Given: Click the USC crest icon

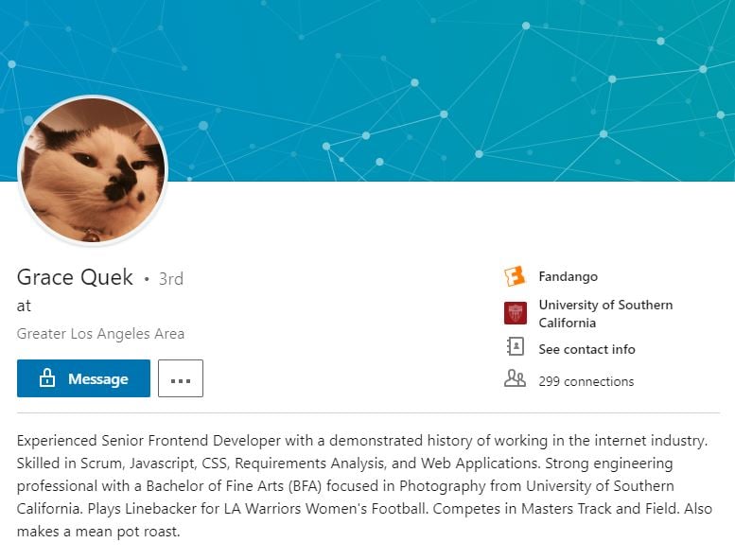Looking at the screenshot, I should 515,313.
